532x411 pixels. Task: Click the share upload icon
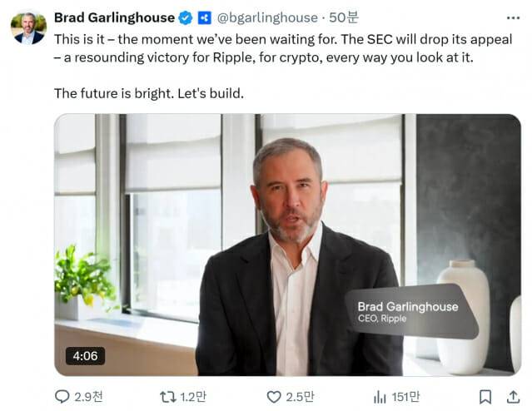pos(511,397)
